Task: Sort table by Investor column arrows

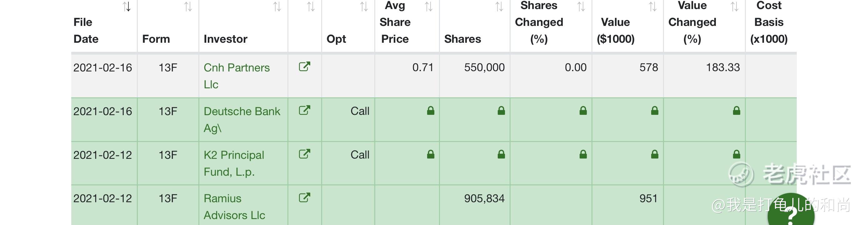Action: click(277, 6)
